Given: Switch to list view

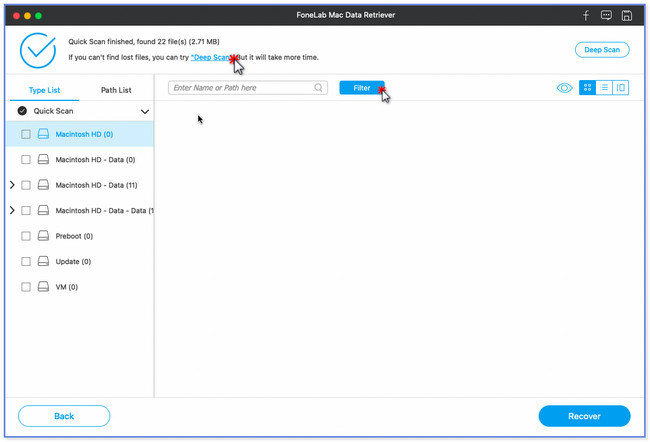Looking at the screenshot, I should (x=604, y=87).
